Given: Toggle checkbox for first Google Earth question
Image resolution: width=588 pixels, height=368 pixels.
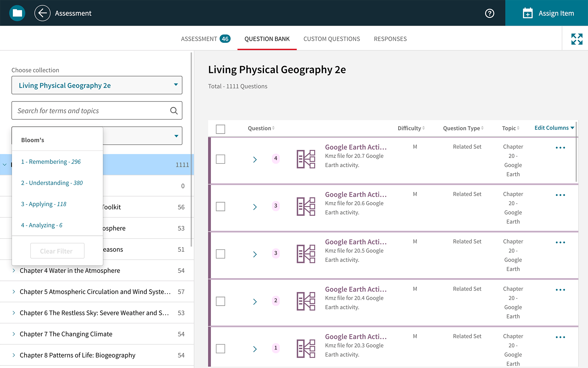Looking at the screenshot, I should pos(221,159).
